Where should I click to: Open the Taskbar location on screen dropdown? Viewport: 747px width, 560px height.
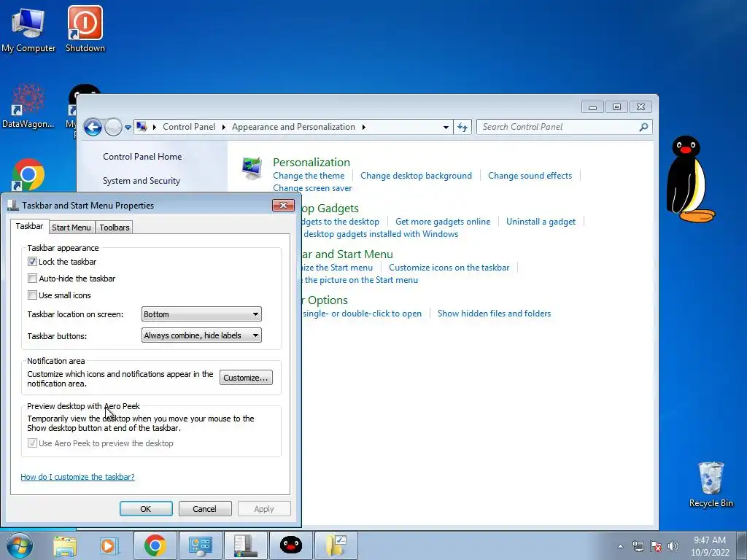(x=201, y=314)
